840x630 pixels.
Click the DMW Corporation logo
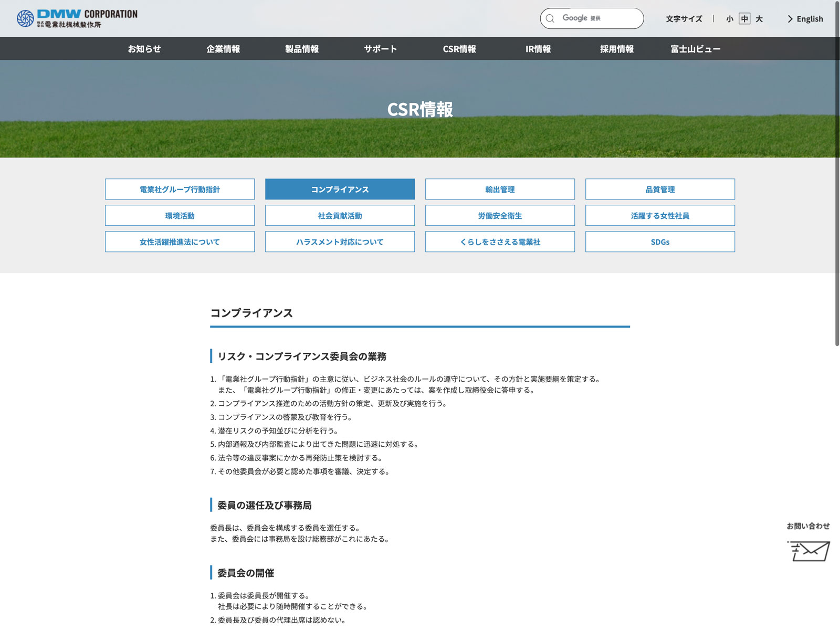pyautogui.click(x=77, y=18)
